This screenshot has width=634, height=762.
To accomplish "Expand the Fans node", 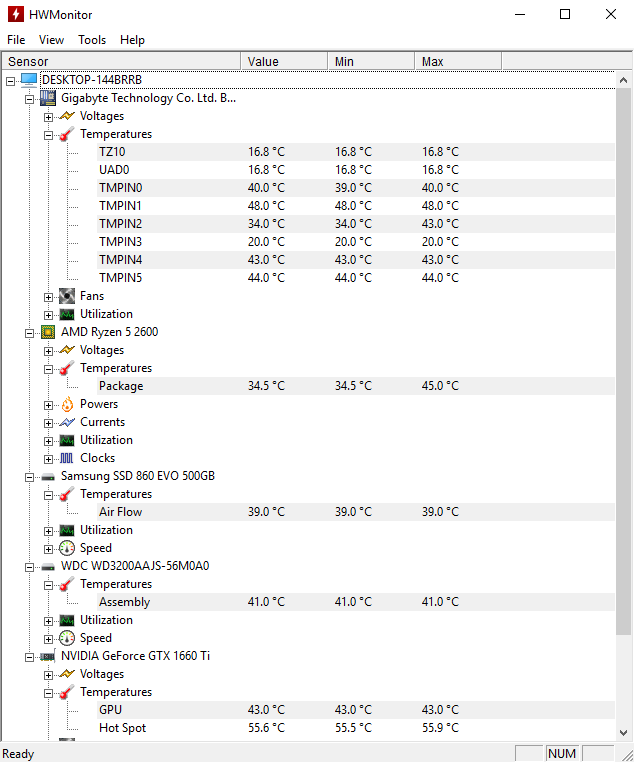I will 49,297.
